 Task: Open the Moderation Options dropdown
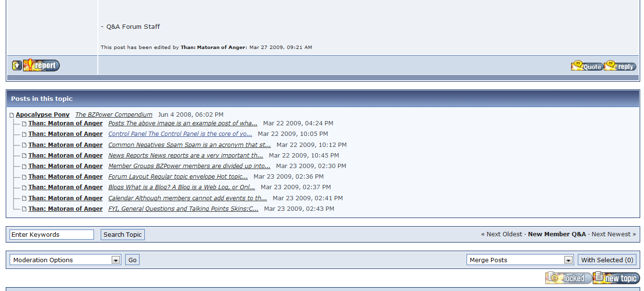coord(65,260)
